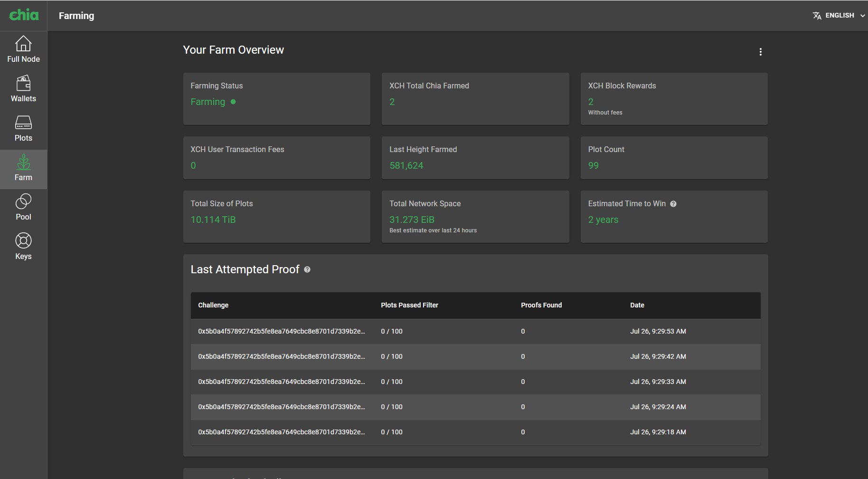The height and width of the screenshot is (479, 868).
Task: Click the Wallets menu label
Action: click(x=23, y=98)
